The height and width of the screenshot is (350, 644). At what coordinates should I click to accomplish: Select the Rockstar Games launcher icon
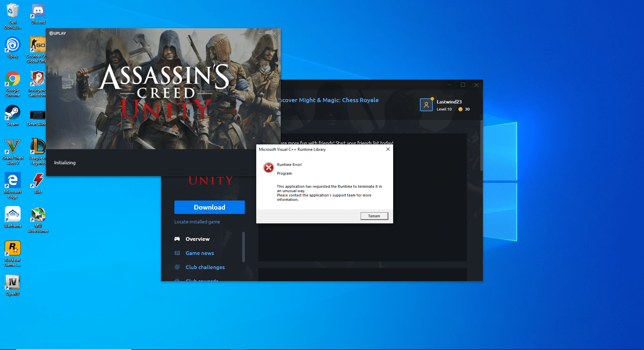[x=13, y=254]
